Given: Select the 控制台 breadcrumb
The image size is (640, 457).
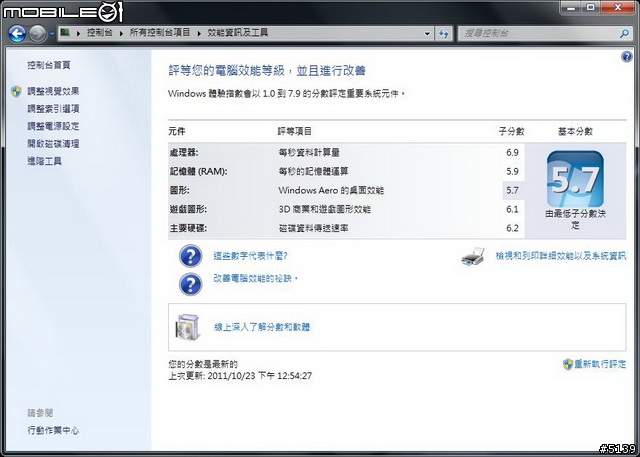Looking at the screenshot, I should (99, 33).
